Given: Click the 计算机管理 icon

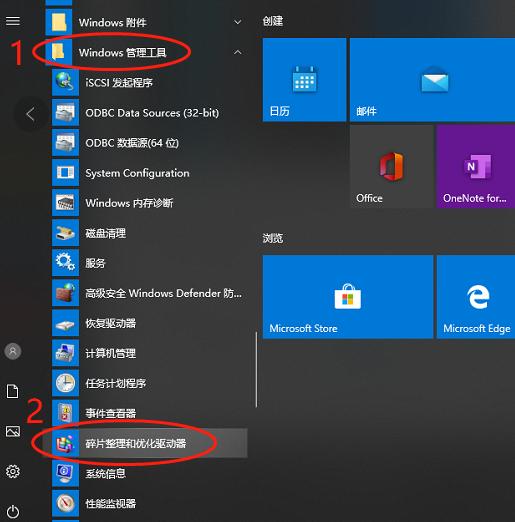Looking at the screenshot, I should [x=65, y=353].
